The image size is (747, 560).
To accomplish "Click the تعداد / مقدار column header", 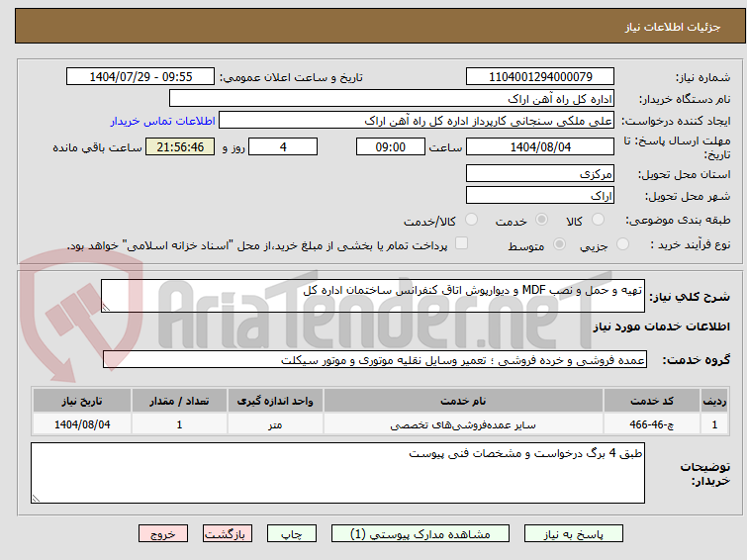I will click(x=179, y=401).
